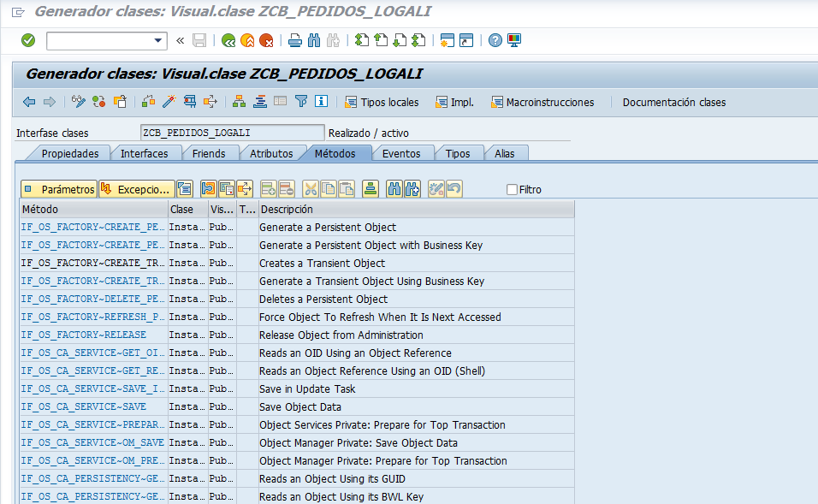The height and width of the screenshot is (504, 818).
Task: Open Tipos locales
Action: [x=382, y=103]
